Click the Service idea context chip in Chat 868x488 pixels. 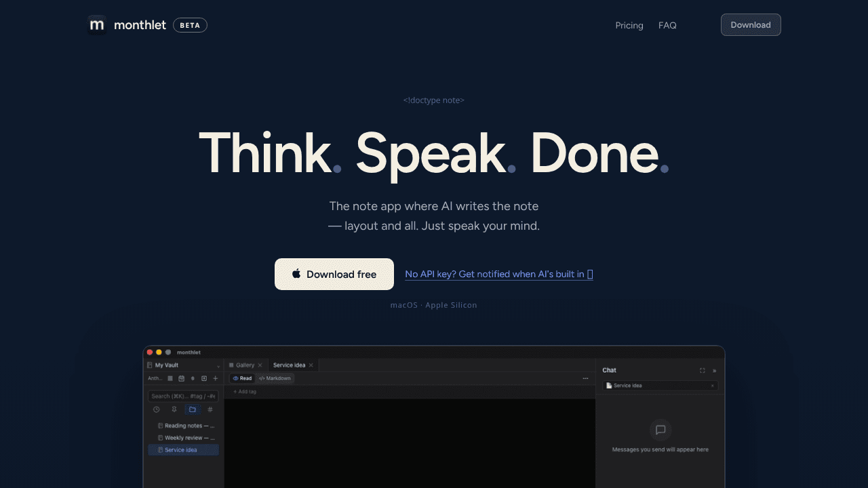pos(660,386)
